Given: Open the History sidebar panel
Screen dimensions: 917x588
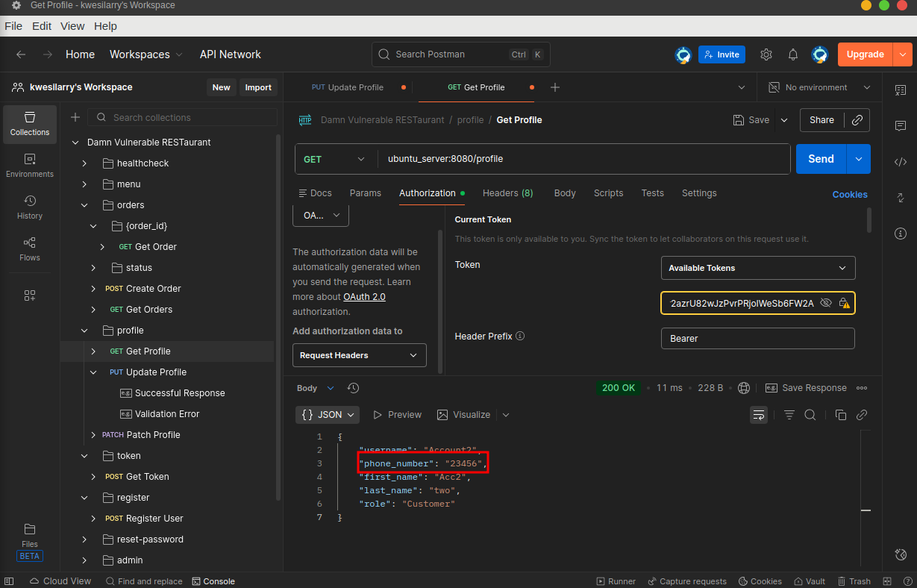Looking at the screenshot, I should (30, 207).
